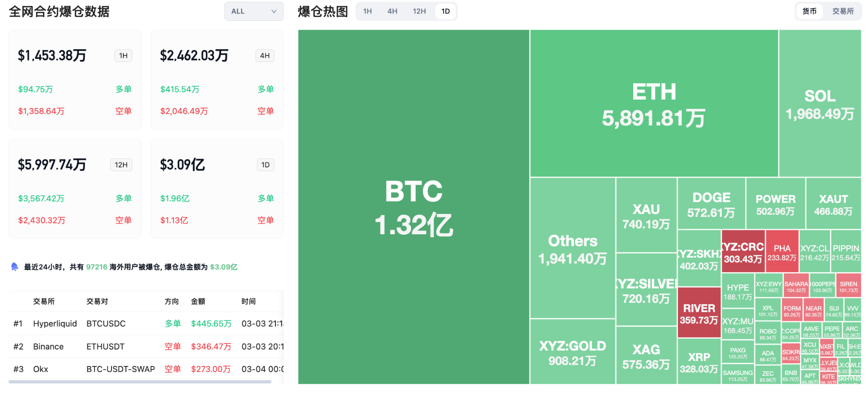The image size is (868, 394).
Task: Click the dropdown chevron arrow beside ALL
Action: click(x=274, y=11)
